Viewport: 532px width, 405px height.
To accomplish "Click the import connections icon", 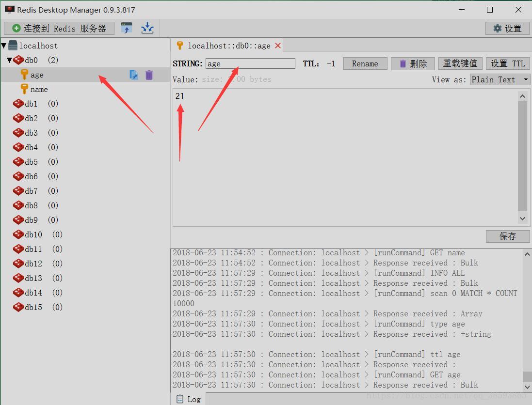I will (127, 28).
